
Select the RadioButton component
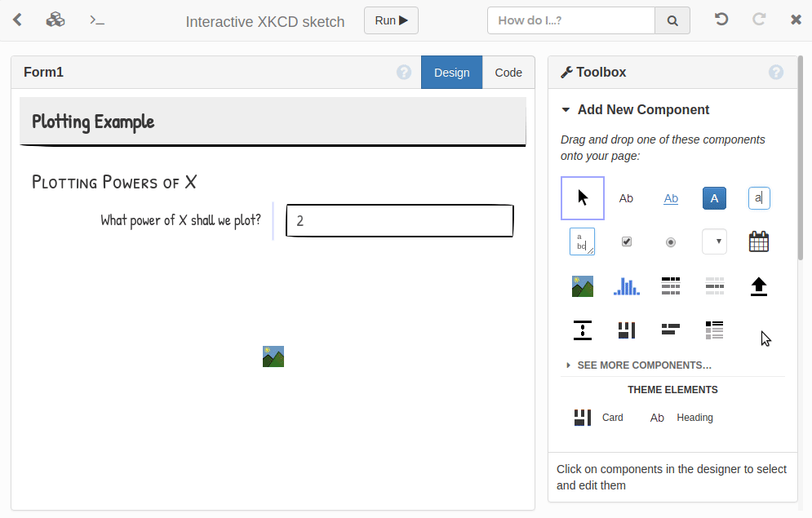pos(670,241)
